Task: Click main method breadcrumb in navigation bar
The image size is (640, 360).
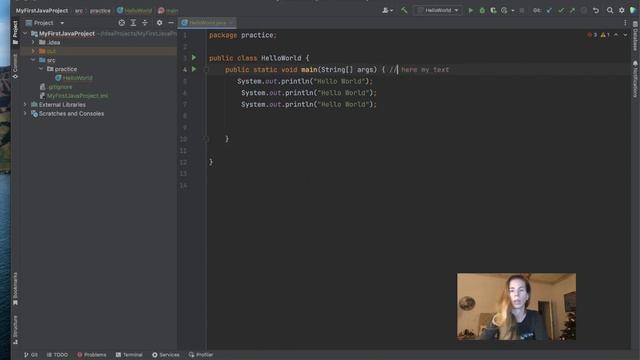Action: [x=168, y=11]
